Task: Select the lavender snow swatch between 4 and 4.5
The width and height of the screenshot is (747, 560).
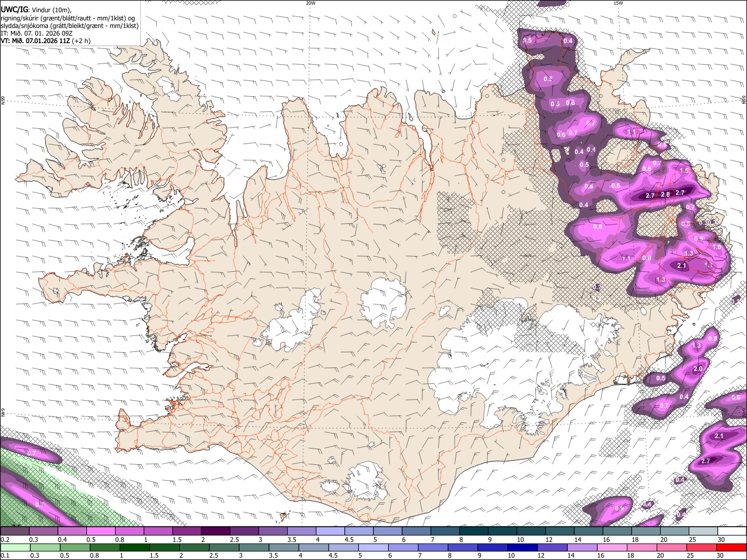Action: tap(330, 531)
